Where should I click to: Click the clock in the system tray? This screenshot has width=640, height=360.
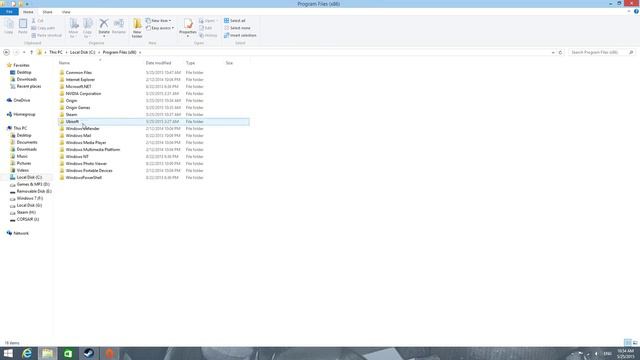(625, 353)
